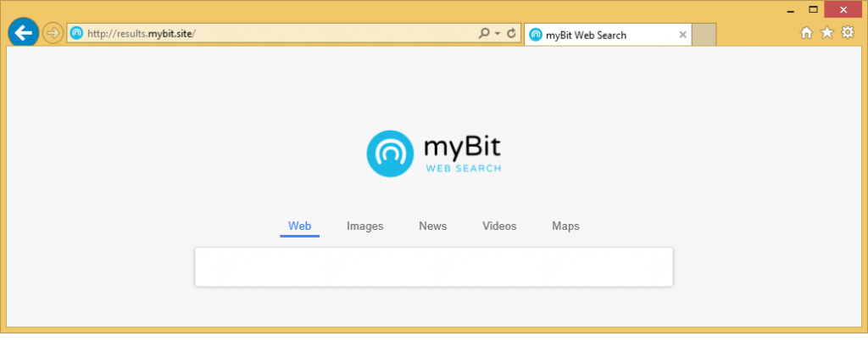
Task: Refresh the page with the reload icon
Action: (x=511, y=34)
